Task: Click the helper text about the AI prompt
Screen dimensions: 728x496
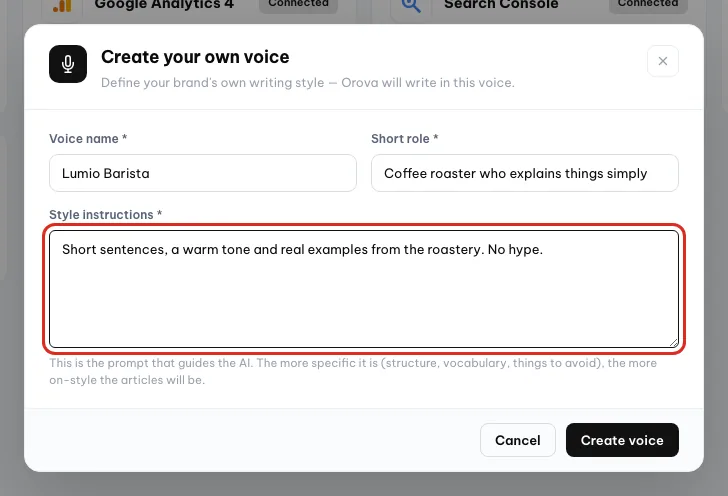Action: [353, 372]
